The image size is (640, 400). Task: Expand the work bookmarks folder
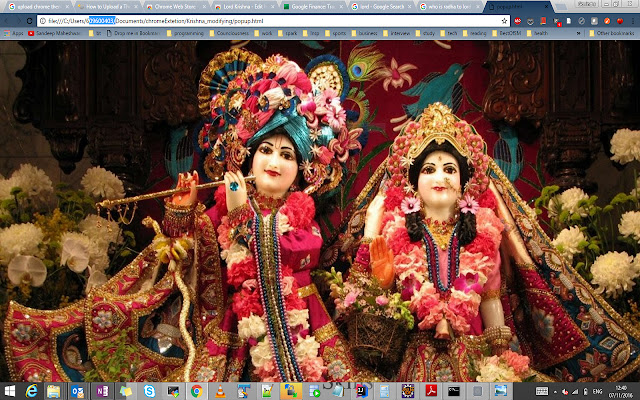coord(263,33)
